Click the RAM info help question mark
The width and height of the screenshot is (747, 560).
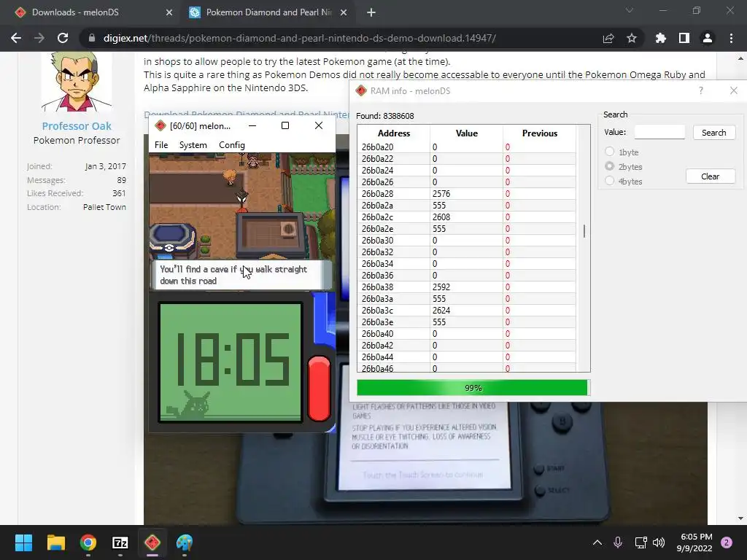point(701,90)
